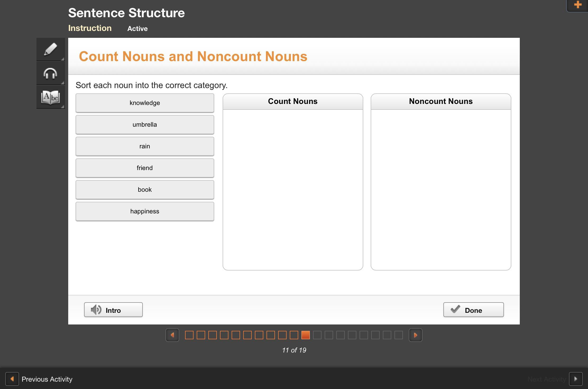Play the Intro audio
Viewport: 588px width, 389px height.
[113, 310]
